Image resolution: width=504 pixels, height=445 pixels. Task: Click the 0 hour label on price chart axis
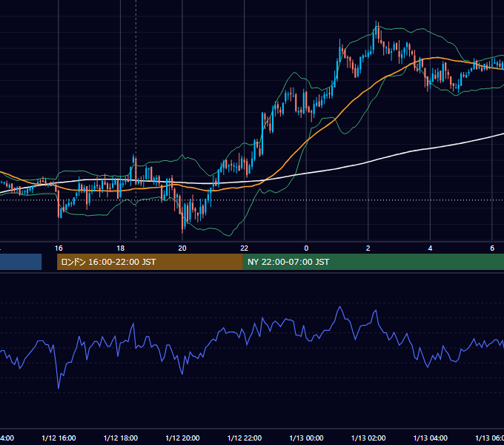click(306, 248)
